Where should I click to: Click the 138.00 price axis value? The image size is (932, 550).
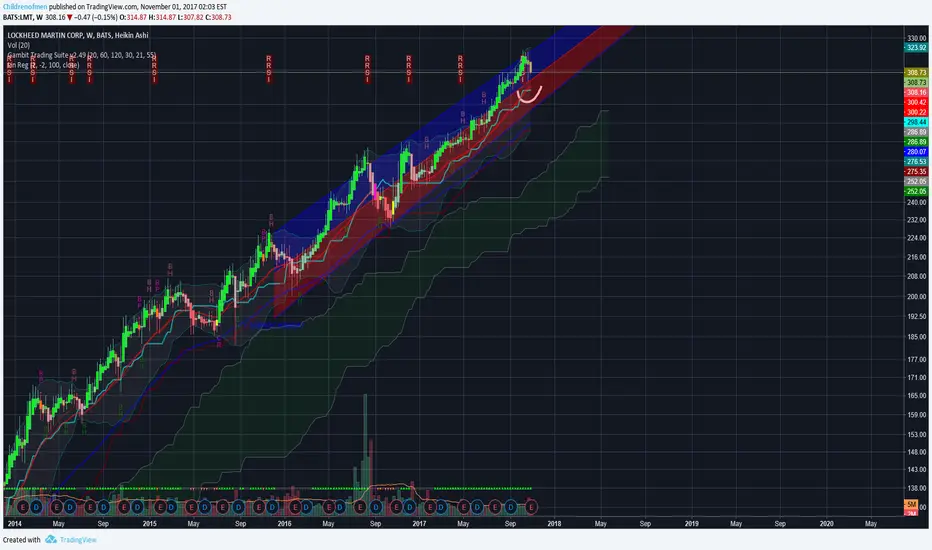click(x=917, y=487)
